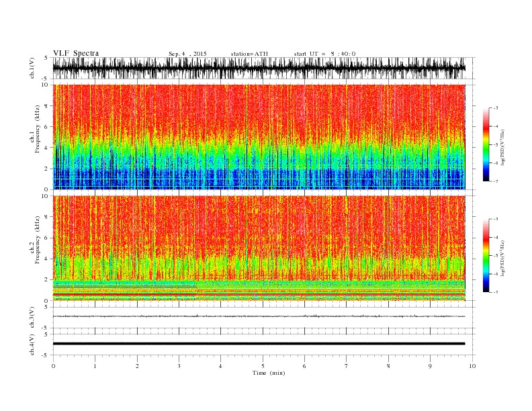Select the "station=ATH" header text
Screen dimensions: 532x411
(x=249, y=54)
